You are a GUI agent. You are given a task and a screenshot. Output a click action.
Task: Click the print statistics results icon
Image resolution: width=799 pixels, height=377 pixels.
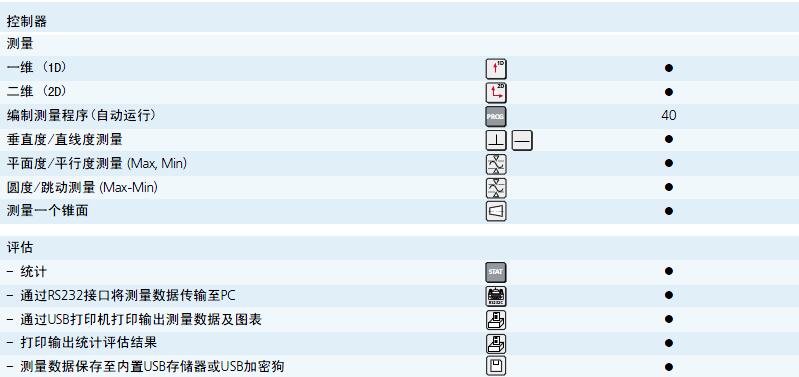pos(496,344)
